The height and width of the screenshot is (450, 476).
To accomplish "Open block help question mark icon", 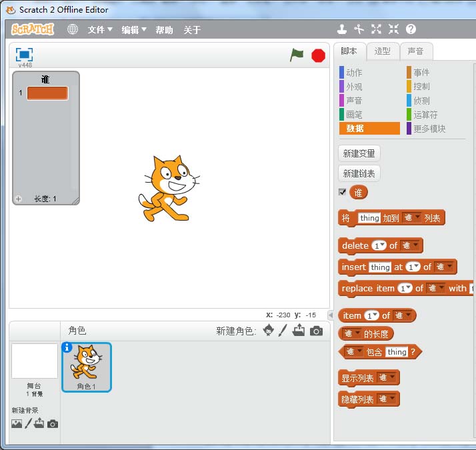I will 411,29.
